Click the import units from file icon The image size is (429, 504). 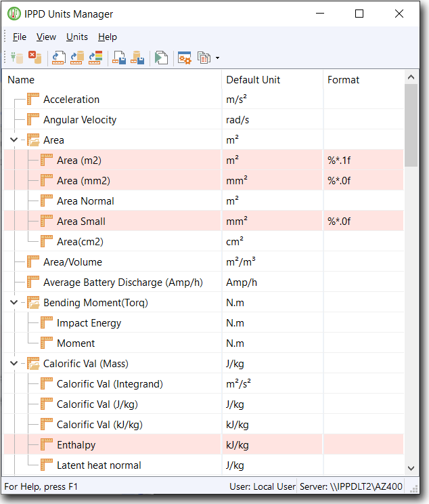60,58
